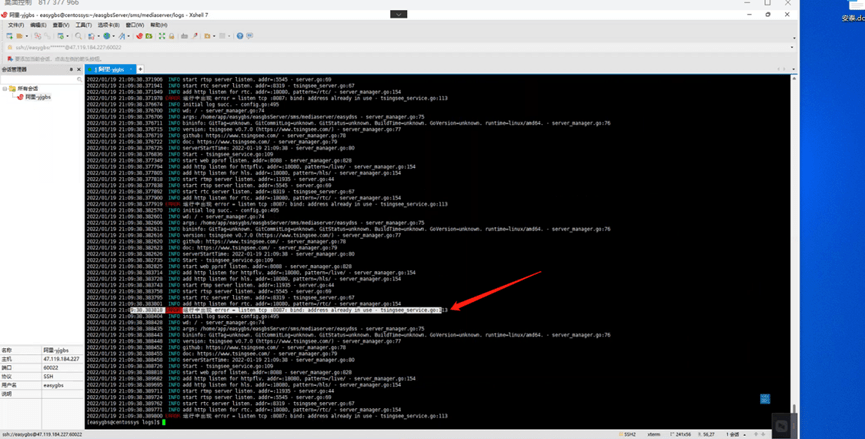
Task: Click the highlight pen toolbar icon
Action: (x=195, y=36)
